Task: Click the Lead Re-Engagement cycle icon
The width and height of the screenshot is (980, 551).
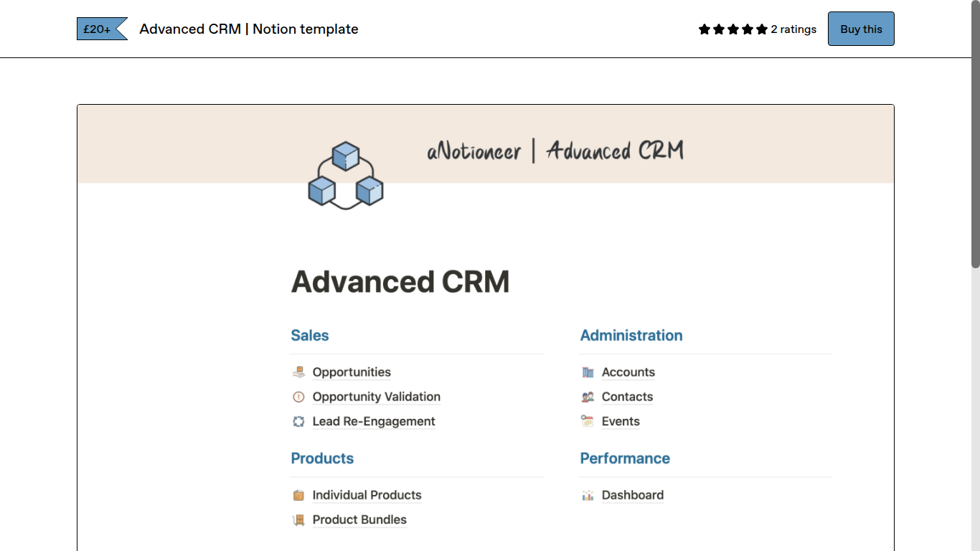Action: [299, 421]
